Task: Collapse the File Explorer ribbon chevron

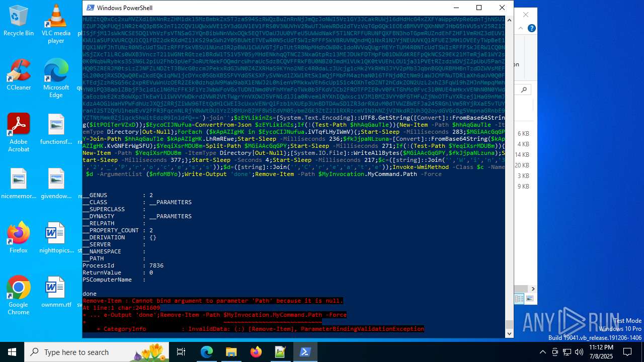Action: click(x=521, y=28)
